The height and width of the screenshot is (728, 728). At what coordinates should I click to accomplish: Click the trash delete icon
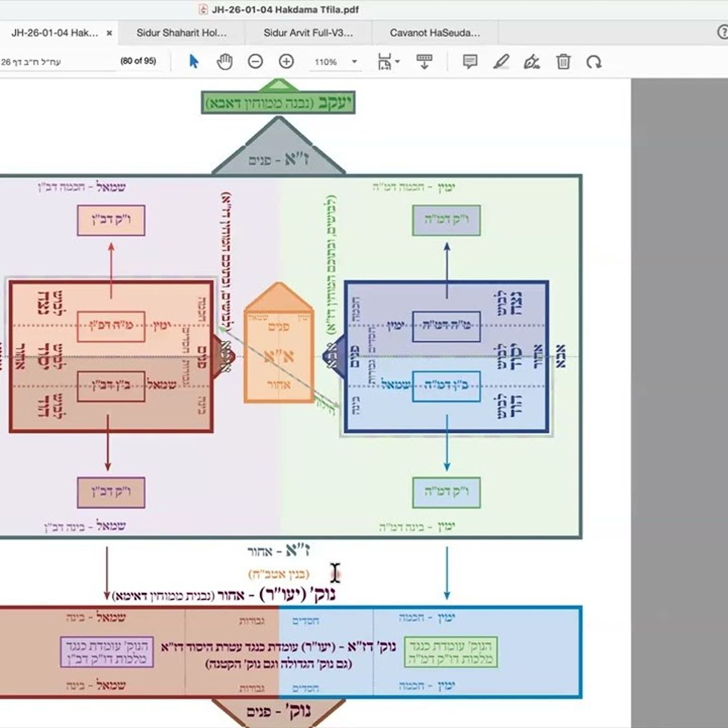[x=563, y=61]
